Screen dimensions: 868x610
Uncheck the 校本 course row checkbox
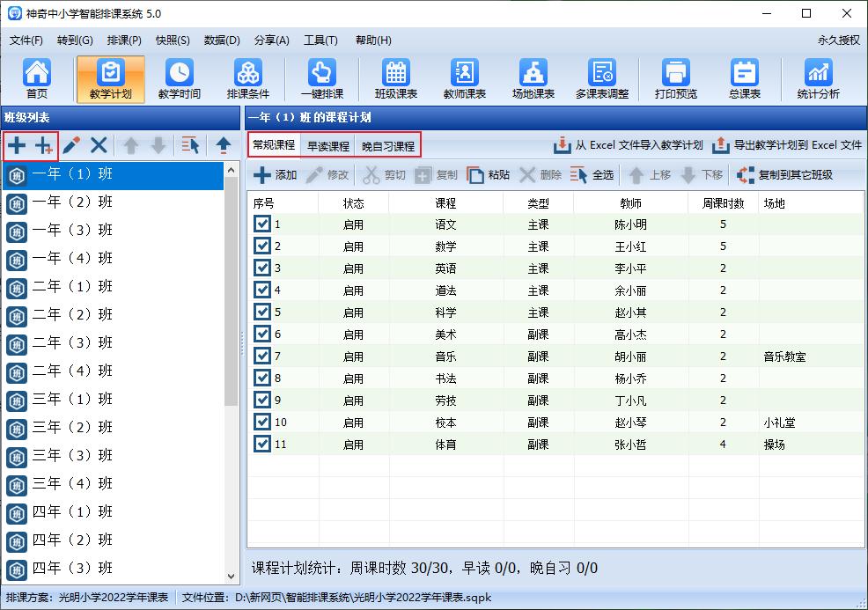click(x=261, y=422)
